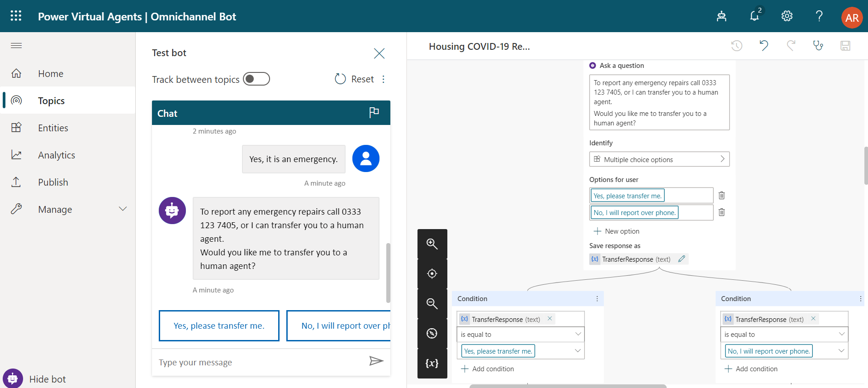Open the Entities page
Image resolution: width=868 pixels, height=388 pixels.
(53, 128)
